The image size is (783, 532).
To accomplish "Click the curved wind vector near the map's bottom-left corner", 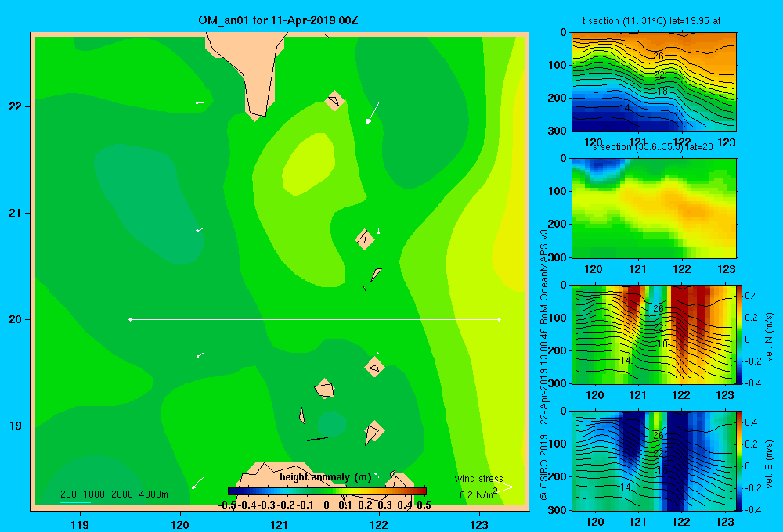I will click(197, 483).
